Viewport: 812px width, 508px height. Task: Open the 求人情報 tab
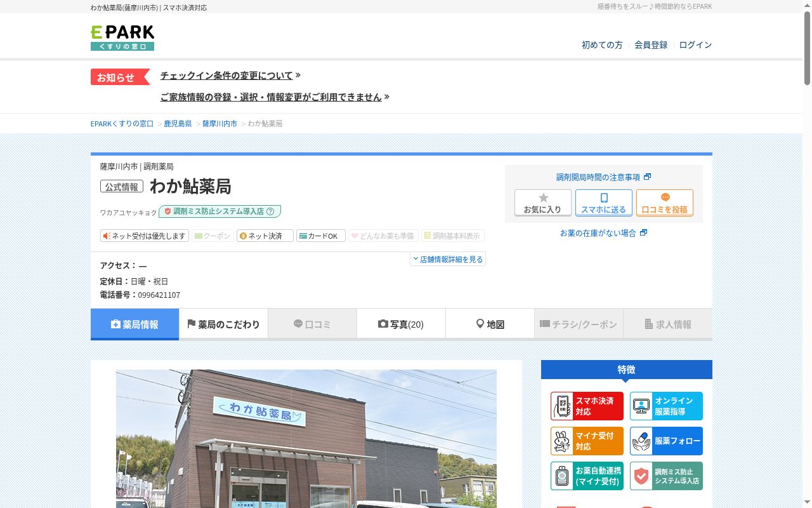(668, 324)
